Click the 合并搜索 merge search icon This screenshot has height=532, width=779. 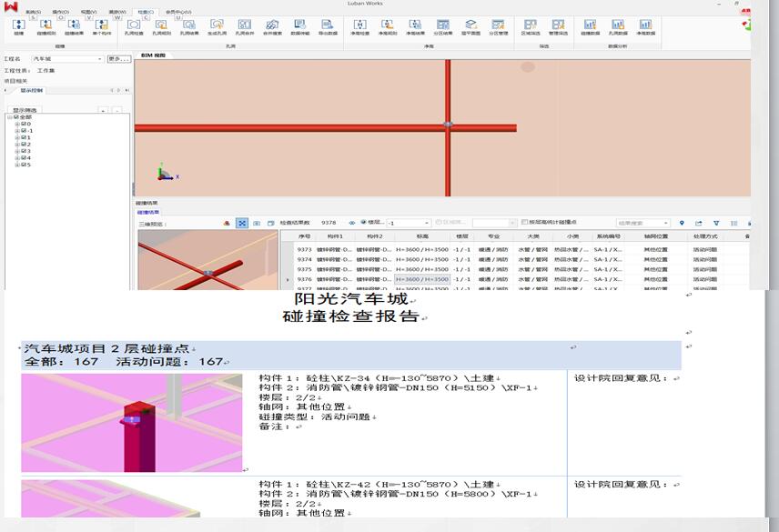pyautogui.click(x=272, y=26)
